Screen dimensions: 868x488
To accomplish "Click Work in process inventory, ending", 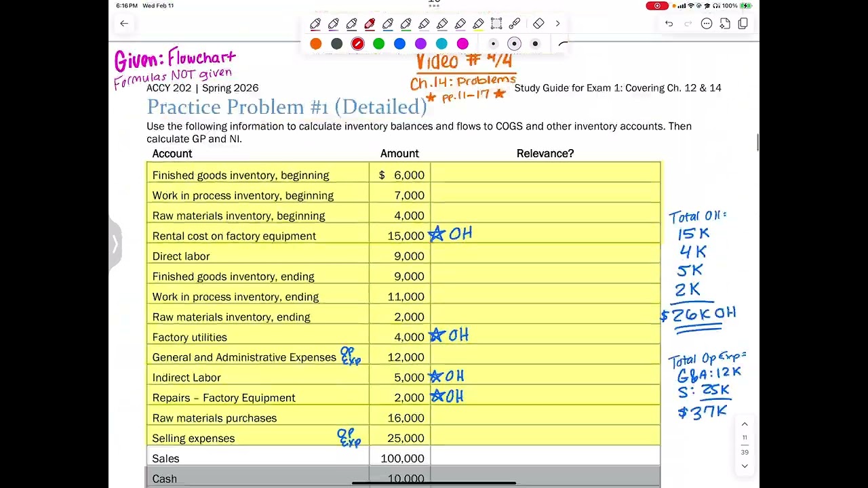I will [x=403, y=297].
